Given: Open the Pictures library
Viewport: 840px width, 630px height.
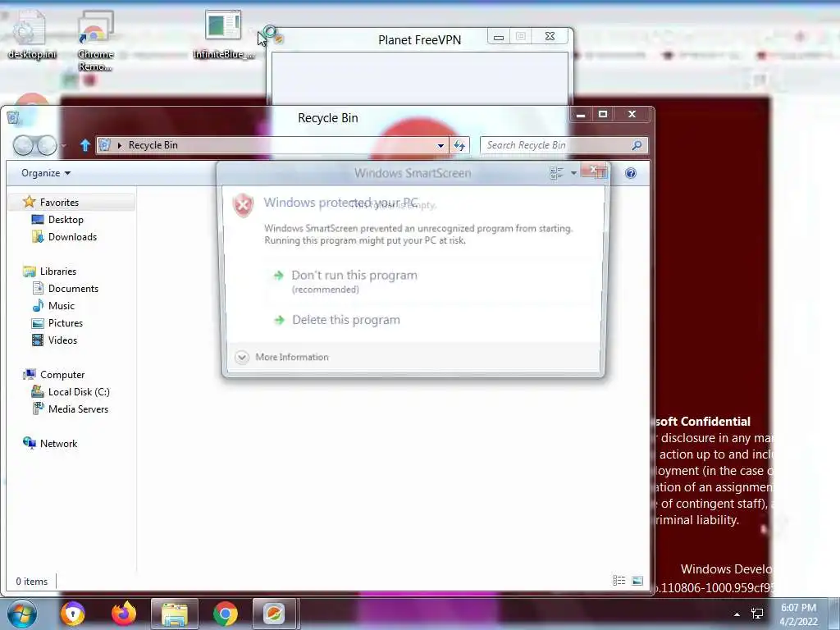Looking at the screenshot, I should click(x=66, y=323).
